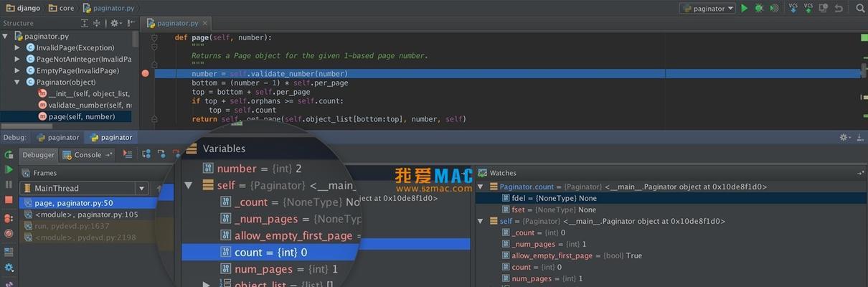
Task: Mute breakpoints
Action: pyautogui.click(x=9, y=233)
